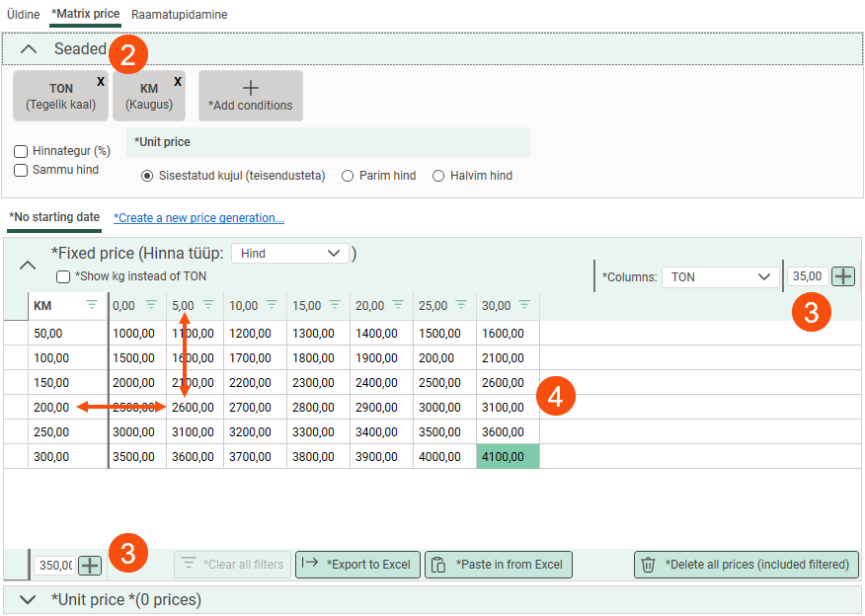Screen dimensions: 865x616
Task: Select the highlighted green 4100,00 cell
Action: (x=508, y=457)
